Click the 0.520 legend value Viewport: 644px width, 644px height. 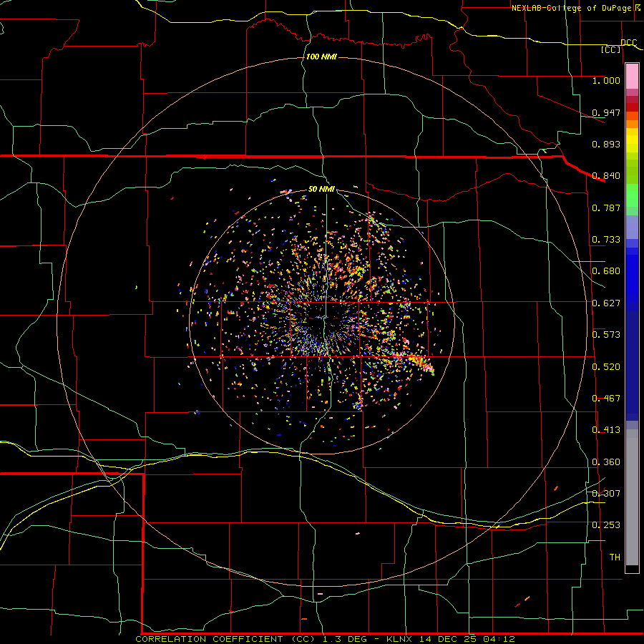(606, 367)
